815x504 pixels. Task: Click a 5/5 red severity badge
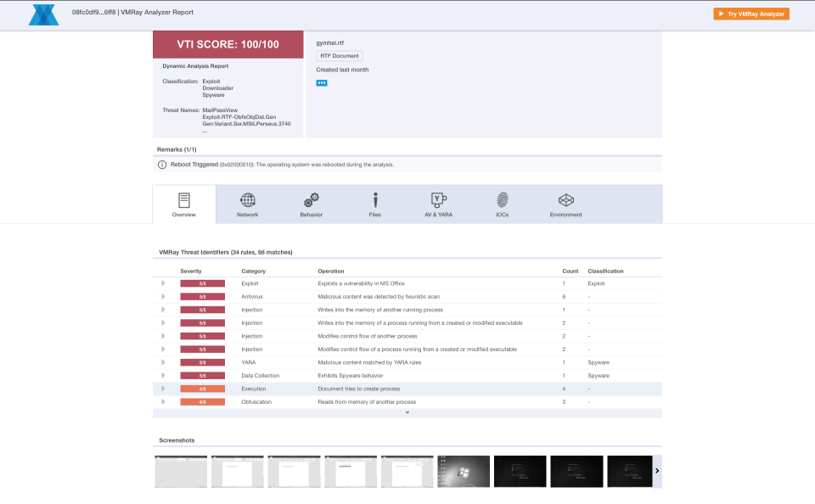coord(202,283)
